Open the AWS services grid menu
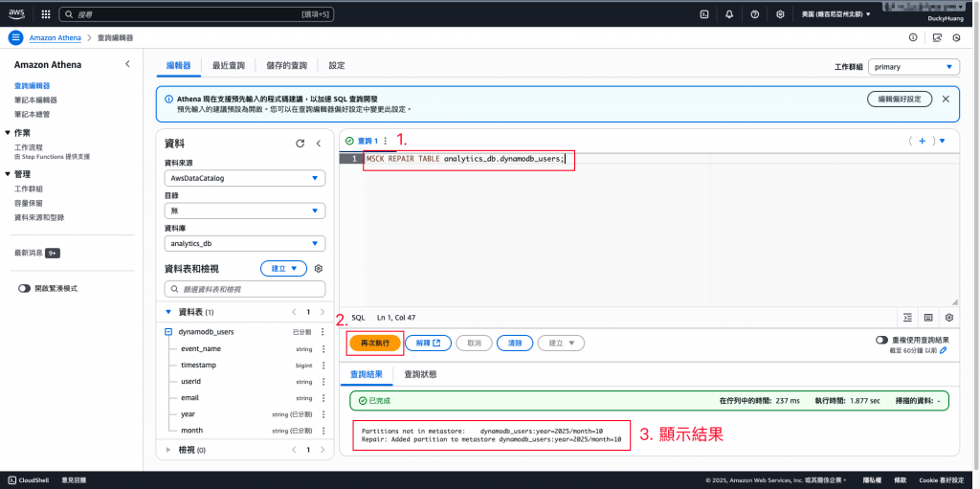This screenshot has height=489, width=980. point(46,13)
